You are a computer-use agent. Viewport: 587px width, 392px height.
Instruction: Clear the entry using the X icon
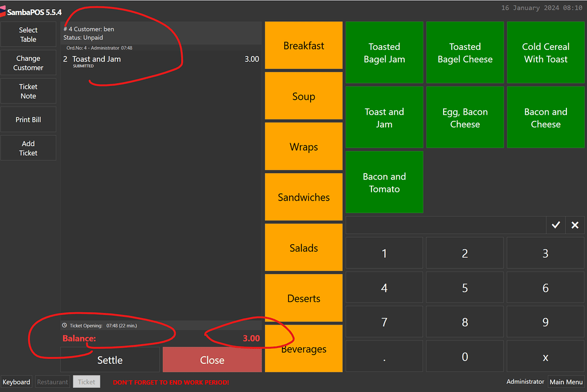pyautogui.click(x=575, y=225)
